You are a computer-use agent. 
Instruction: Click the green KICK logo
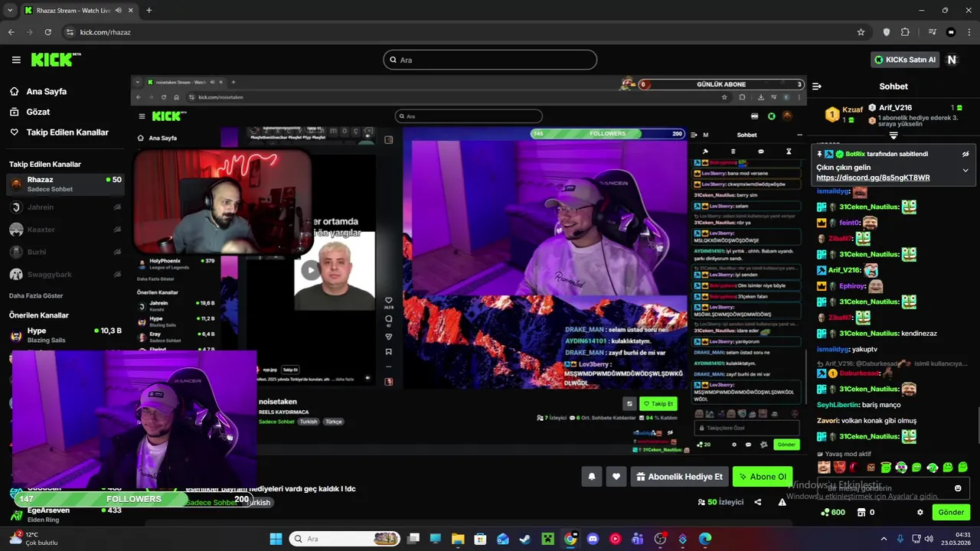56,60
